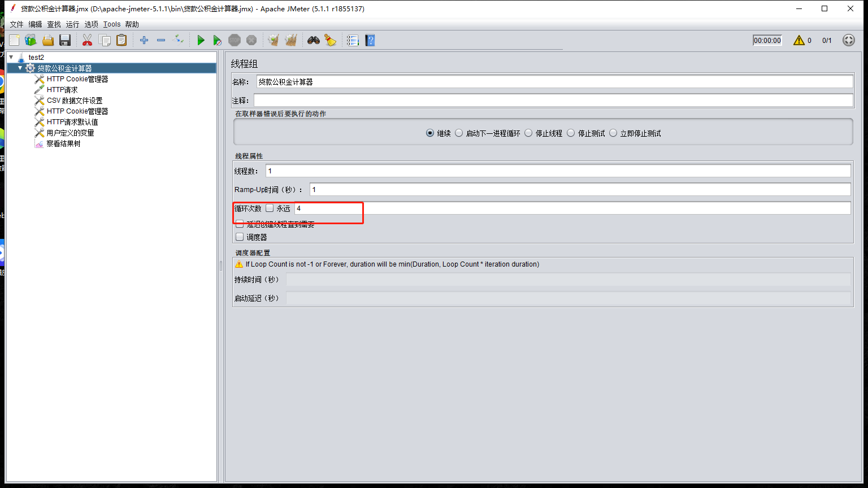Click the Clear All double broom icon
This screenshot has height=488, width=868.
pos(291,40)
